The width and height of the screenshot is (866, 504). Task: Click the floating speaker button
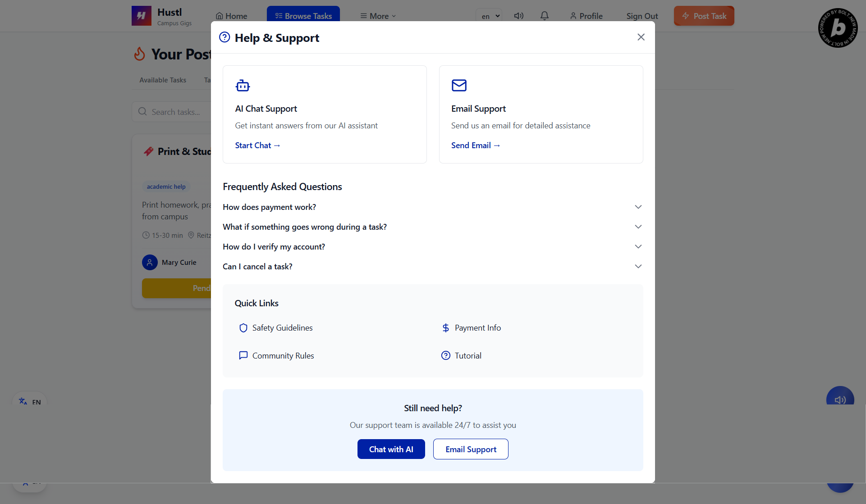click(x=839, y=399)
